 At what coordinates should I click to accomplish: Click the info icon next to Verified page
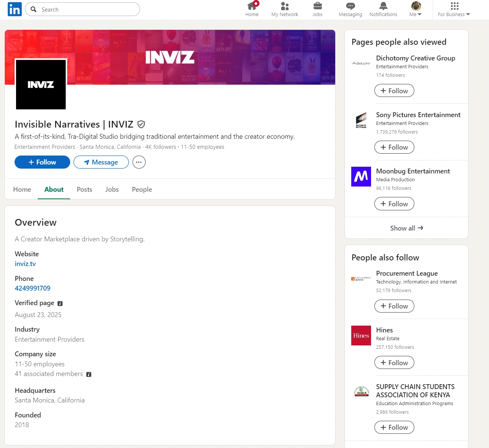point(60,304)
